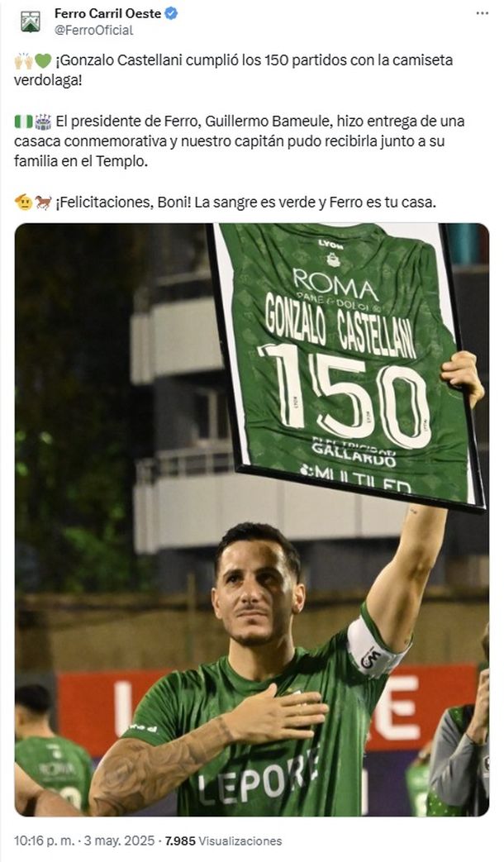This screenshot has height=862, width=504.
Task: Open the tweet photo of Castellani
Action: (252, 520)
